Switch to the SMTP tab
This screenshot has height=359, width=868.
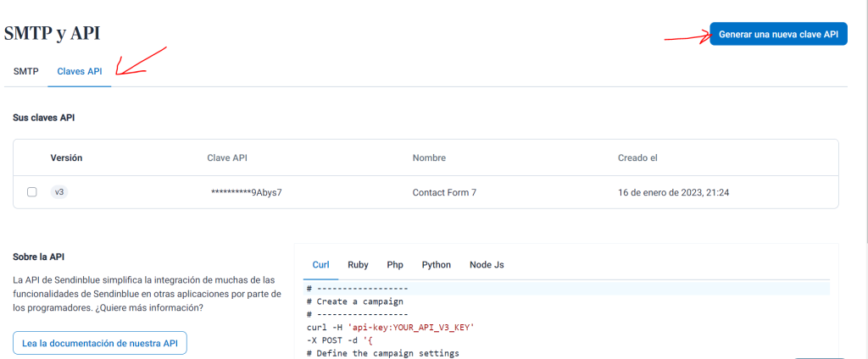tap(26, 71)
